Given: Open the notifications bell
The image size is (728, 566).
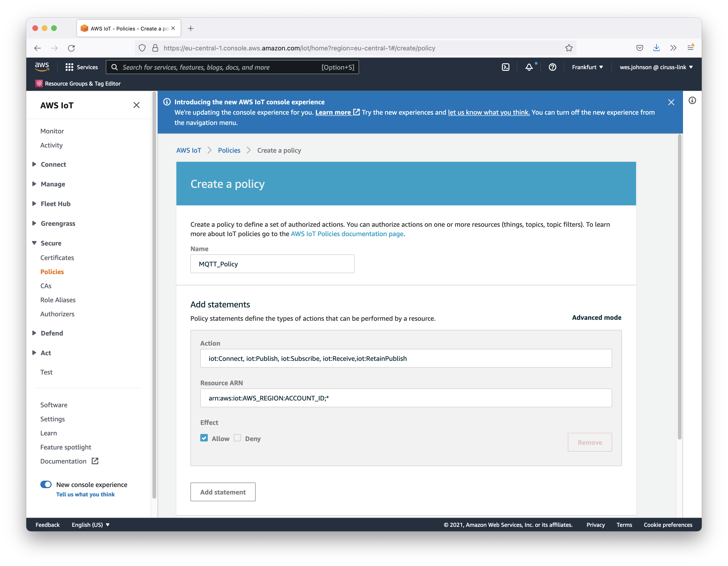Looking at the screenshot, I should coord(529,67).
